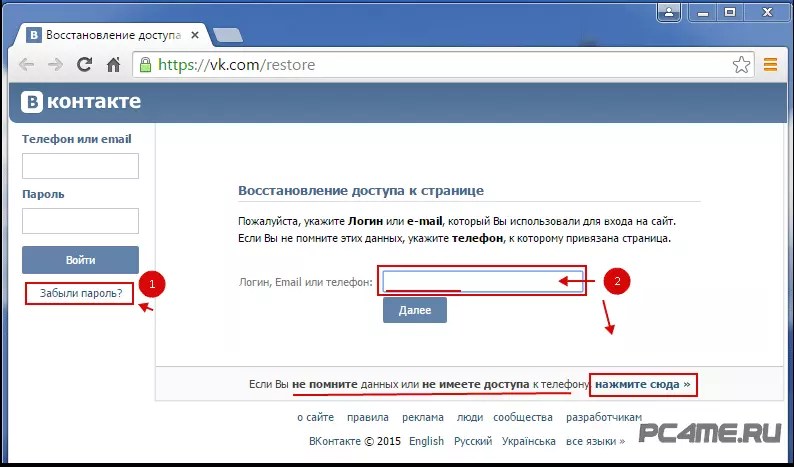The image size is (794, 467).
Task: Click the browser back arrow
Action: tap(26, 64)
